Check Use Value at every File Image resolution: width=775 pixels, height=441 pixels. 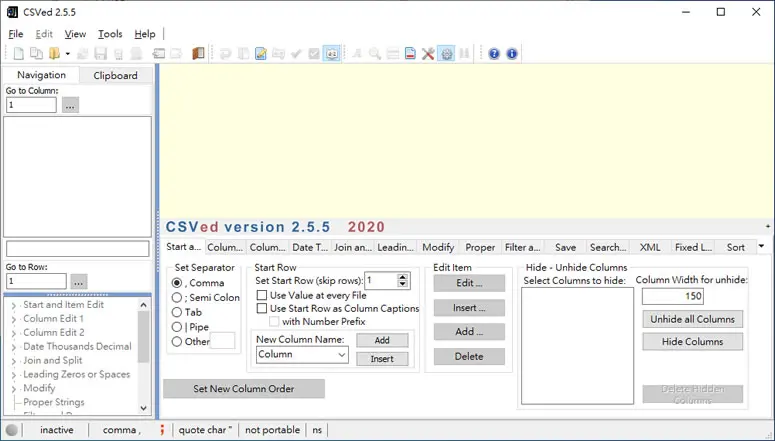point(262,295)
